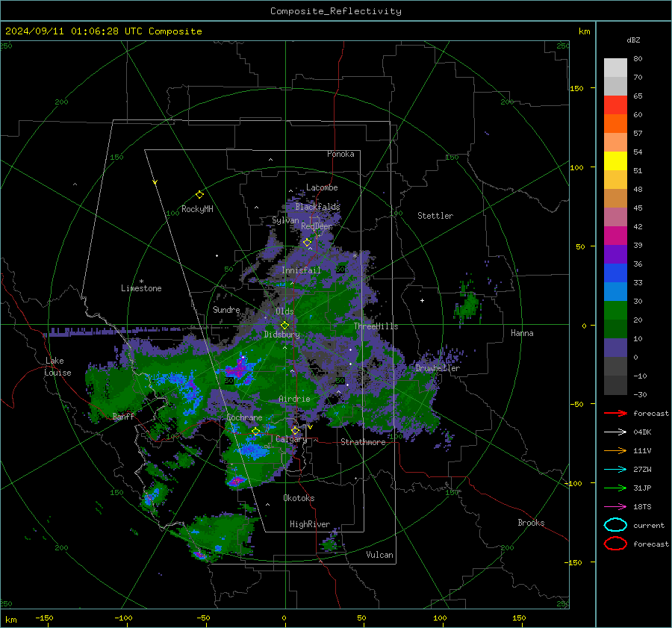Click the Lake Louise label

point(57,367)
